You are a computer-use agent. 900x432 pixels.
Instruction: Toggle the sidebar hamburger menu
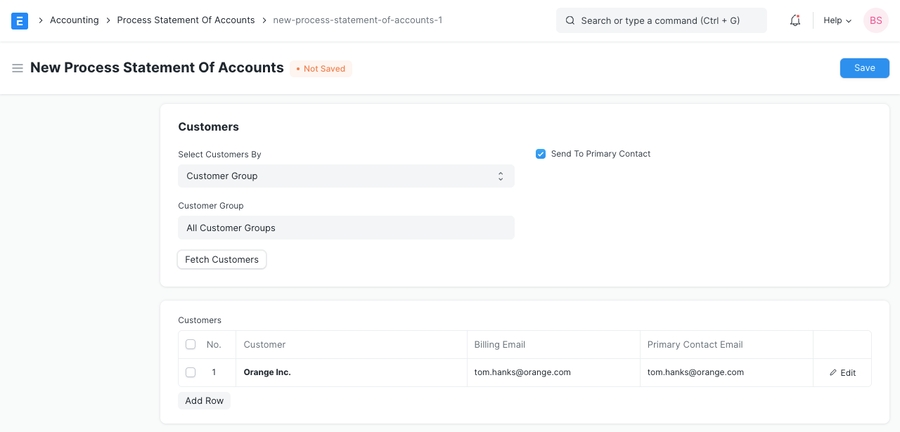[17, 68]
